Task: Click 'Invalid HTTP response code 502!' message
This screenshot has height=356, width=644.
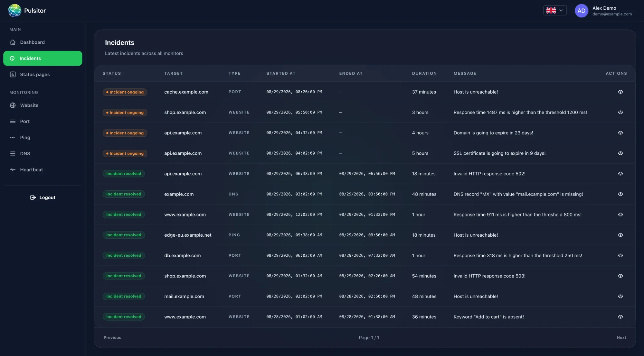Action: click(489, 174)
